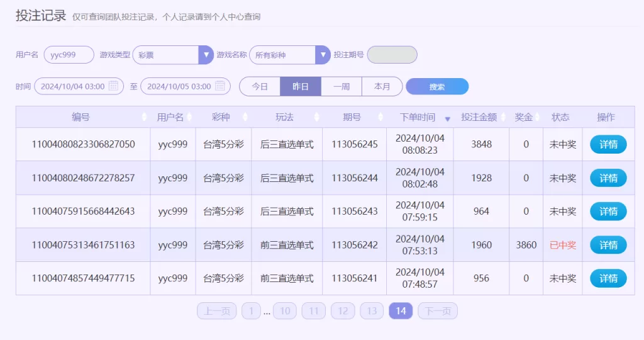Click 后三直选单式 in issue 113056244 row
This screenshot has width=644, height=340.
[287, 178]
